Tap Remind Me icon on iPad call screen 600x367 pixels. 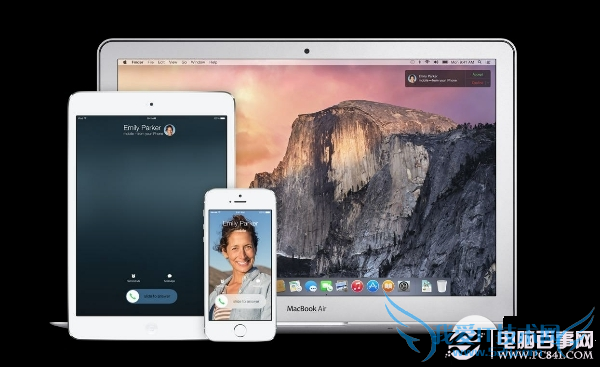(x=133, y=277)
